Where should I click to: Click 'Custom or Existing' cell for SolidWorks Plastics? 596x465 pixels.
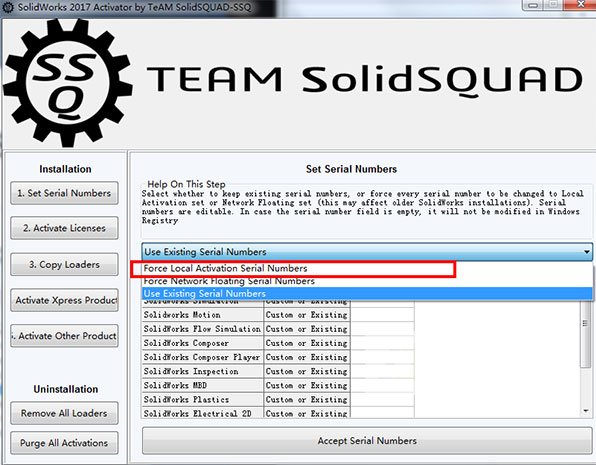tap(307, 399)
